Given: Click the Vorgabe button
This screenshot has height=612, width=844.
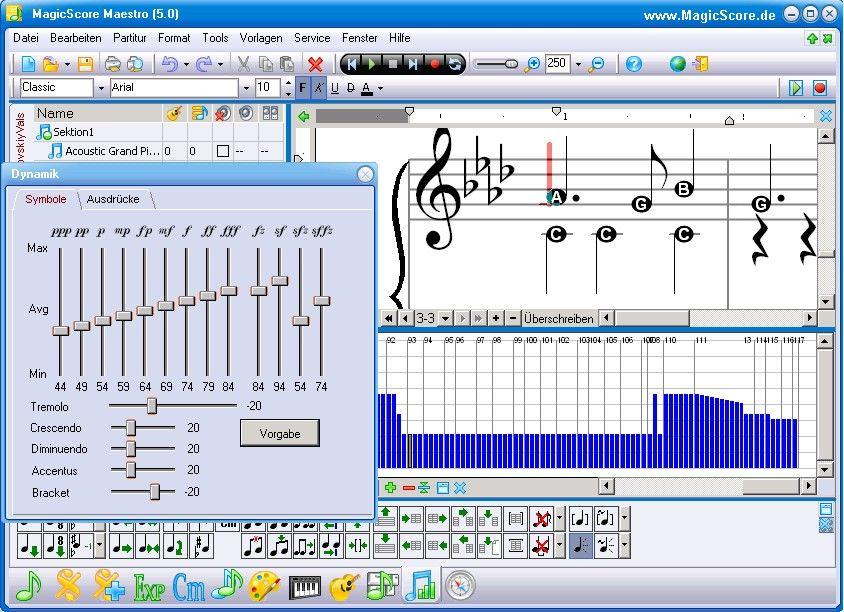Looking at the screenshot, I should tap(280, 433).
